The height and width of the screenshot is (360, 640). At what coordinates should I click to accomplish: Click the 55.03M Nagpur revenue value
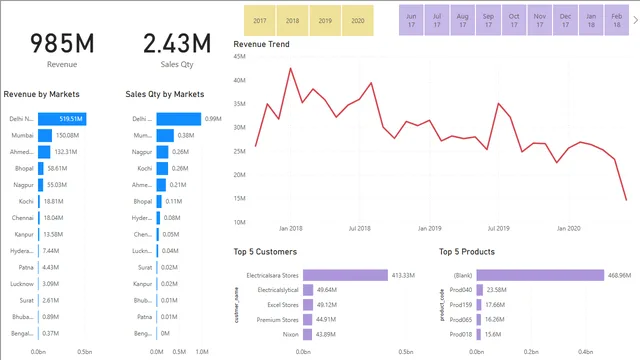(57, 185)
